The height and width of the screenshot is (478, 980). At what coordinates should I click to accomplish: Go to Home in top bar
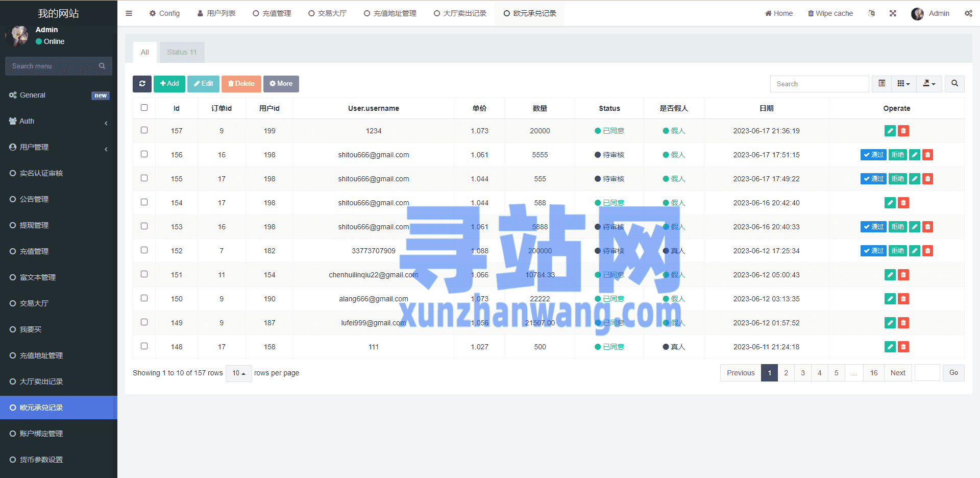[778, 13]
